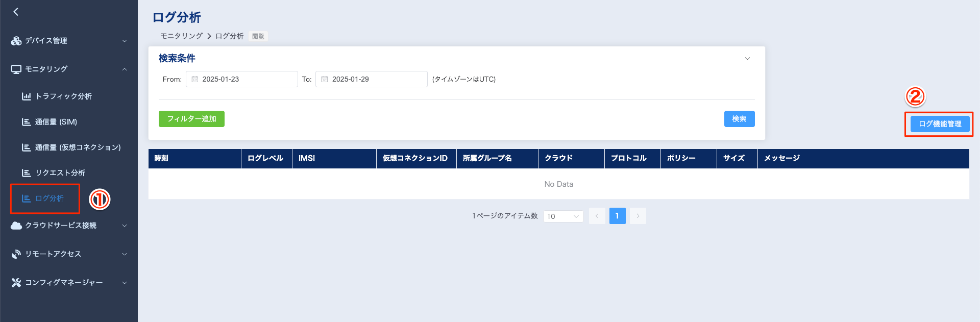
Task: Click the リクエスト分析 chart icon
Action: [26, 173]
